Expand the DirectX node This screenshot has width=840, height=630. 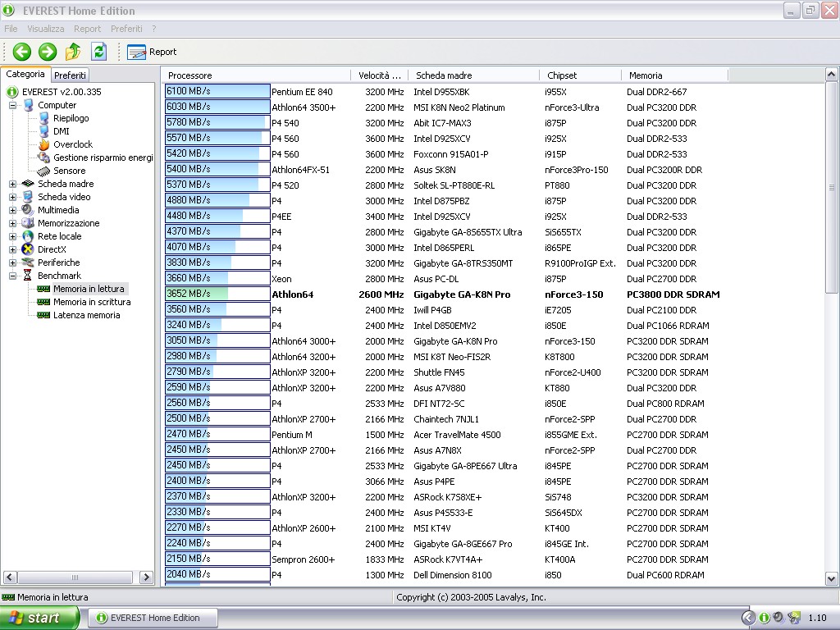(x=12, y=249)
